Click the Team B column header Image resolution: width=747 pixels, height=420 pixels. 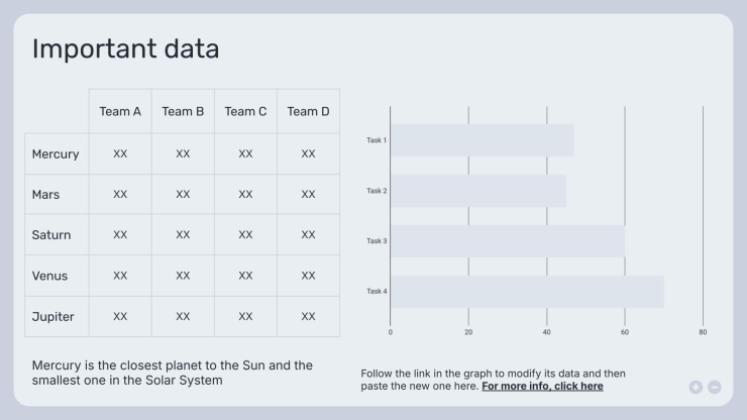pyautogui.click(x=183, y=111)
